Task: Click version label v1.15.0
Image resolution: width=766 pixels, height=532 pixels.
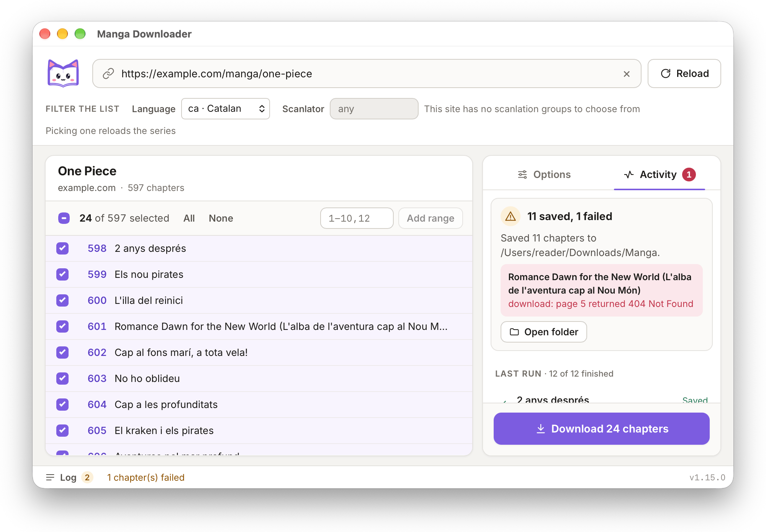Action: pyautogui.click(x=707, y=477)
